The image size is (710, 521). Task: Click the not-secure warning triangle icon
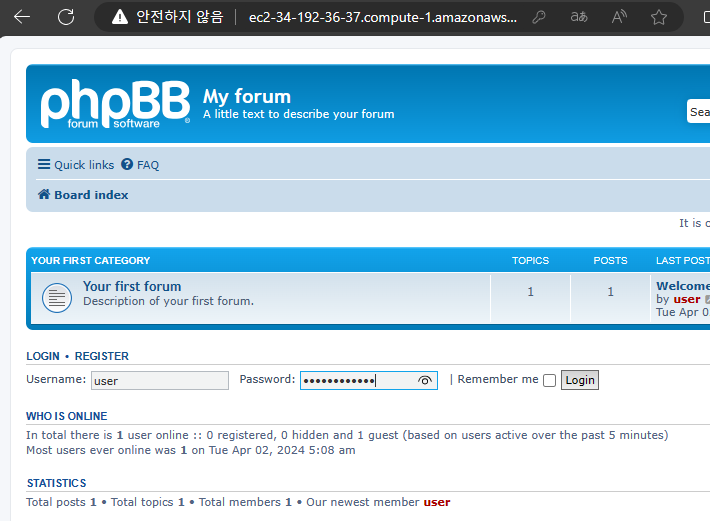120,17
